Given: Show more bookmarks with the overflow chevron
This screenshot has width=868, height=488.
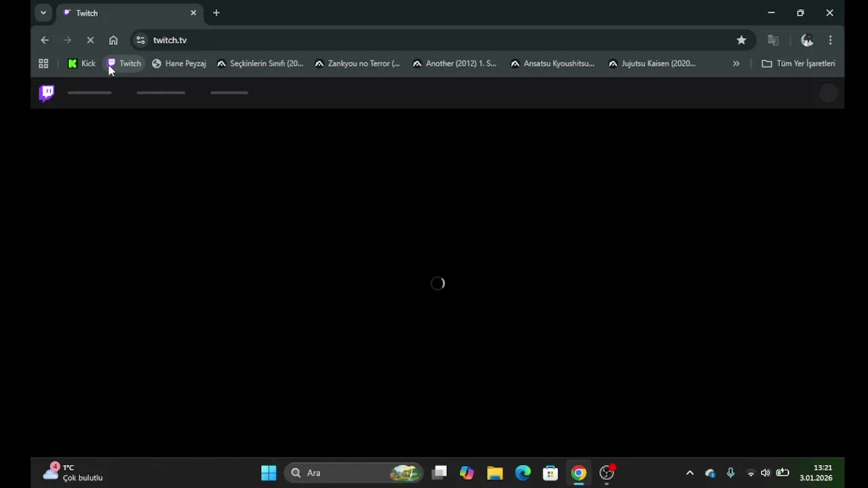Looking at the screenshot, I should coord(736,64).
